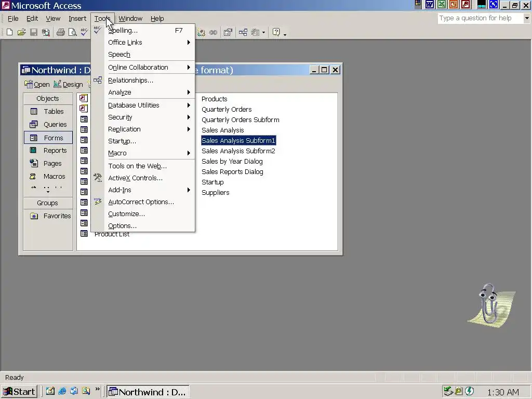The width and height of the screenshot is (532, 399).
Task: Select Tables in the Objects bar
Action: pos(48,111)
